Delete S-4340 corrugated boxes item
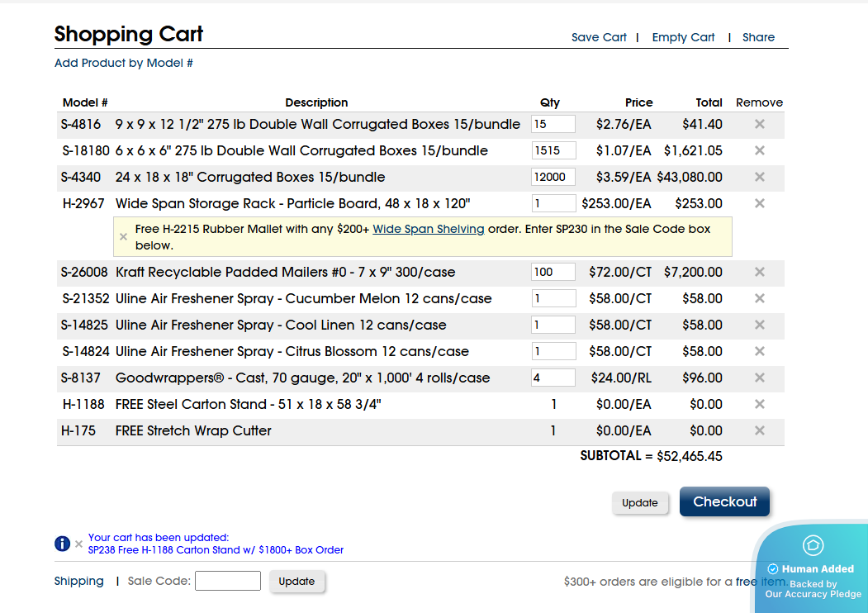The width and height of the screenshot is (868, 613). click(759, 177)
